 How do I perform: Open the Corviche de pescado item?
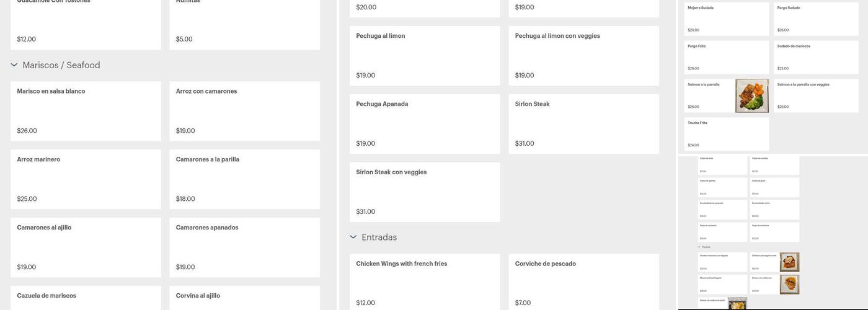pyautogui.click(x=583, y=282)
